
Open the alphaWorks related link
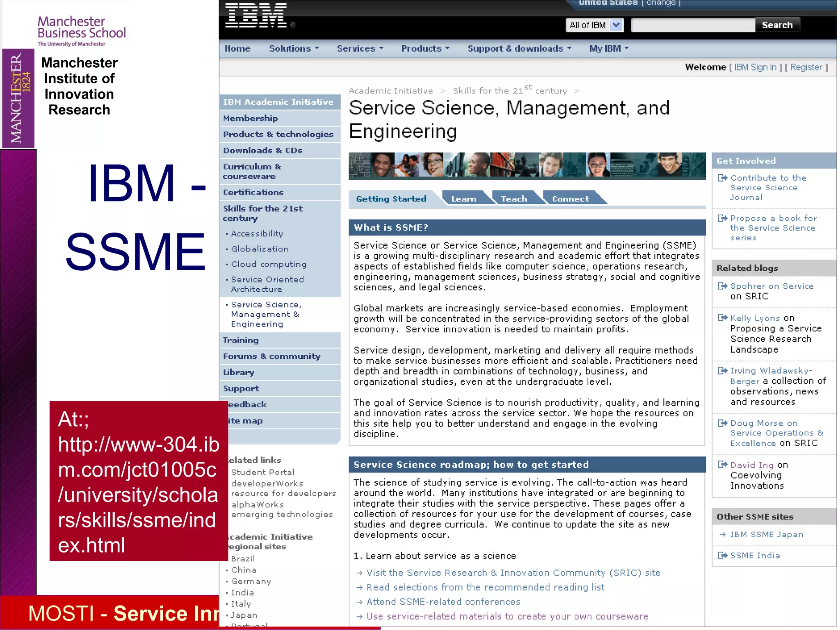[x=258, y=505]
